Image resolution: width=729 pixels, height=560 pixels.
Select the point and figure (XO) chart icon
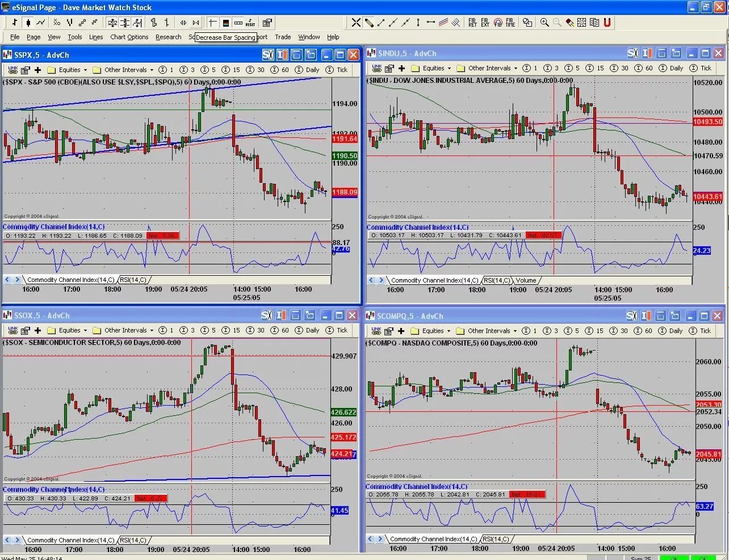(x=57, y=23)
